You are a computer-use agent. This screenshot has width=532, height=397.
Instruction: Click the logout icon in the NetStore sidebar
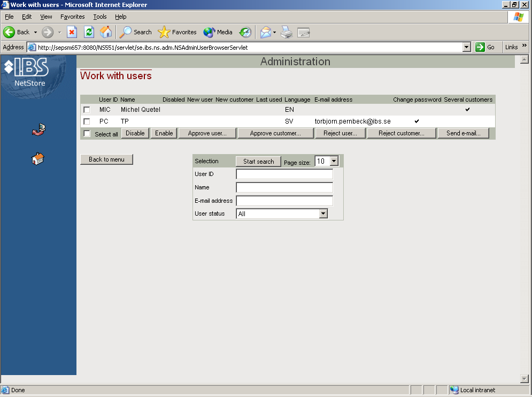[38, 130]
